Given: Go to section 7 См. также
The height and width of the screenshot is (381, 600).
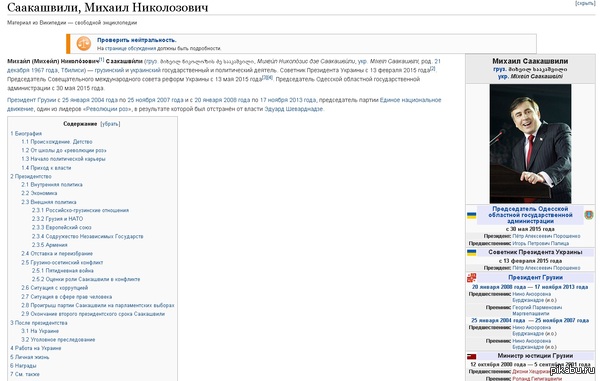Looking at the screenshot, I should coord(24,374).
